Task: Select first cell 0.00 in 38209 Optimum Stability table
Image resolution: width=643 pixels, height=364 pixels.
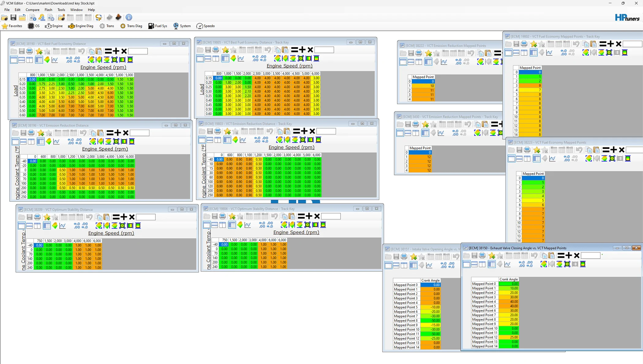Action: pyautogui.click(x=39, y=245)
